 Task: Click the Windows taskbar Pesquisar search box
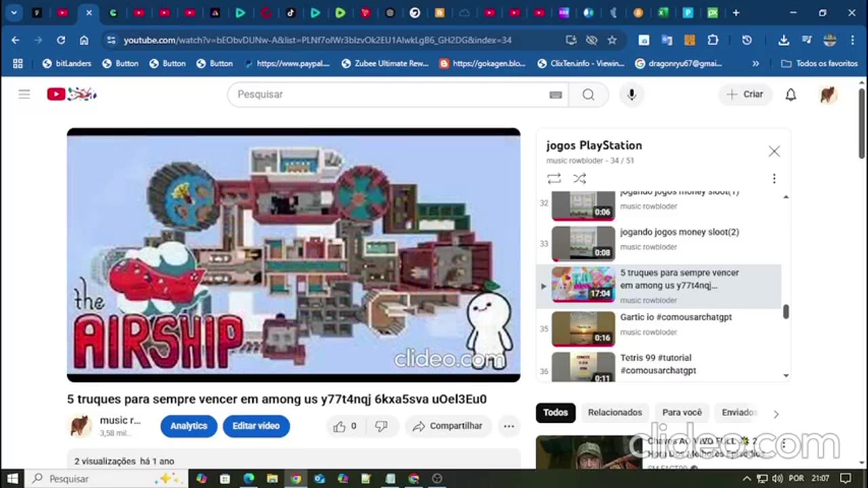[x=107, y=479]
